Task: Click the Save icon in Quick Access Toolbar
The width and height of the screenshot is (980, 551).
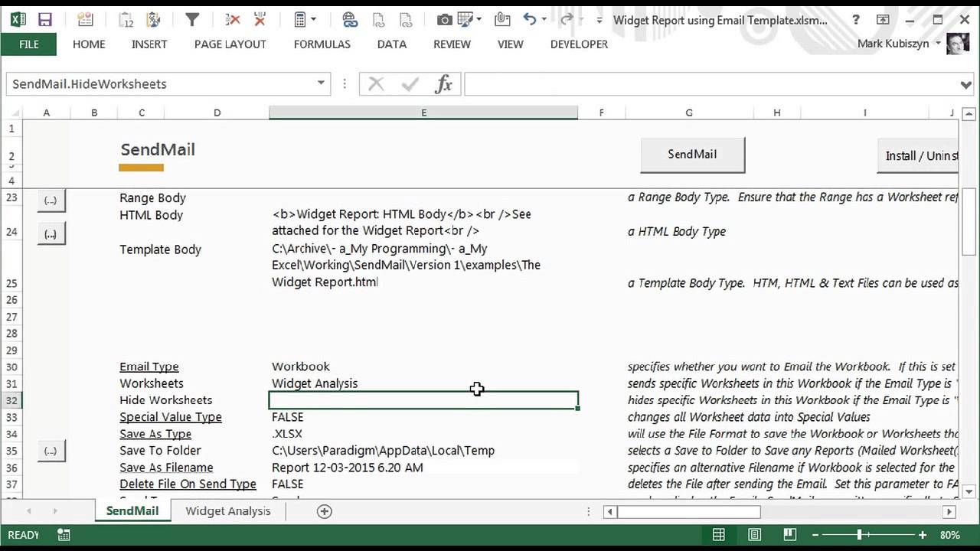Action: [x=44, y=21]
